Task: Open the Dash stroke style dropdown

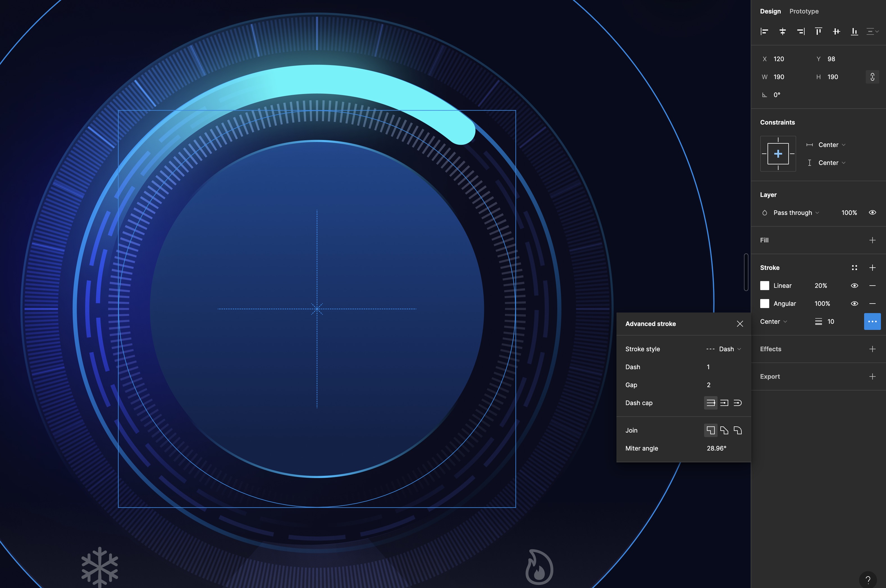Action: pyautogui.click(x=727, y=349)
